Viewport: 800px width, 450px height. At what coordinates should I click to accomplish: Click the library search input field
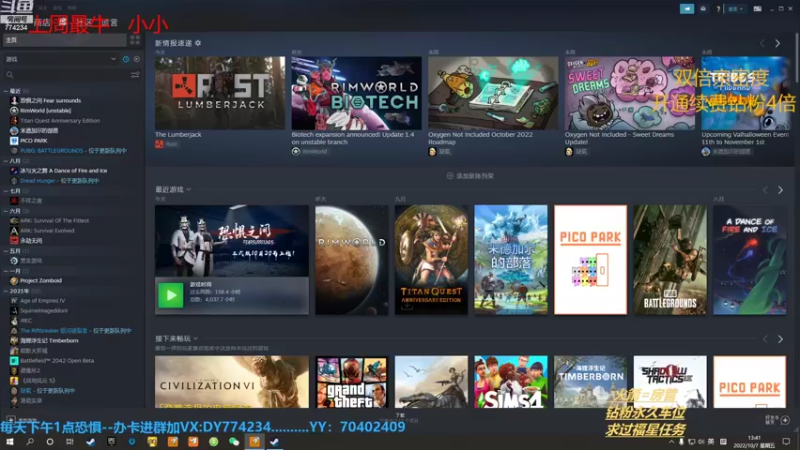71,75
